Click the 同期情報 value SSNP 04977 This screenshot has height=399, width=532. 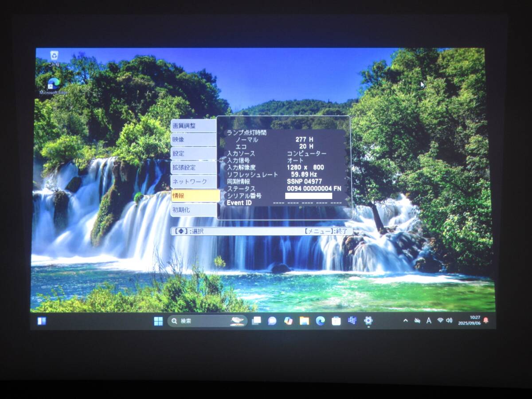tap(305, 182)
